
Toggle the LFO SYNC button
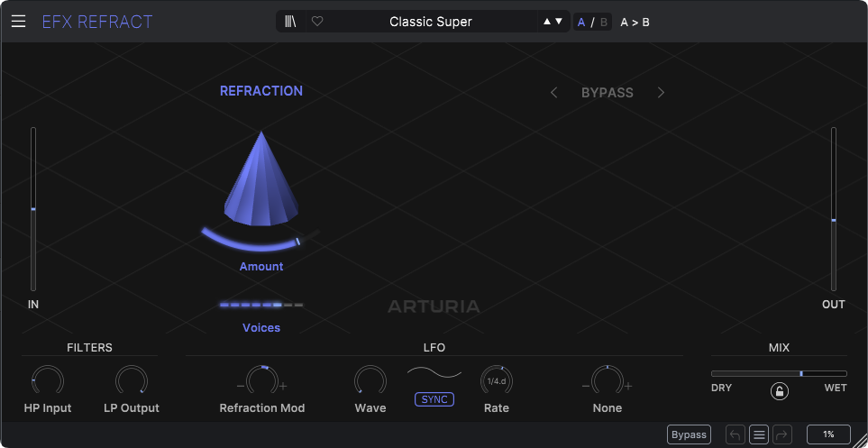[x=434, y=399]
